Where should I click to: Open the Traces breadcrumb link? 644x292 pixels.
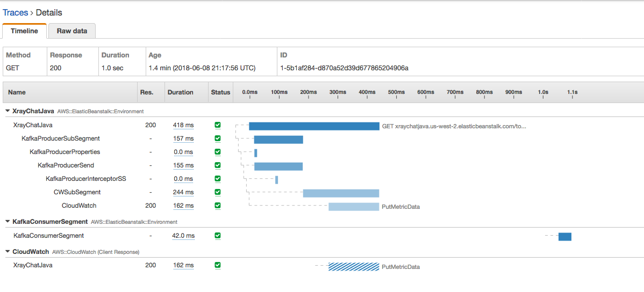(x=15, y=13)
